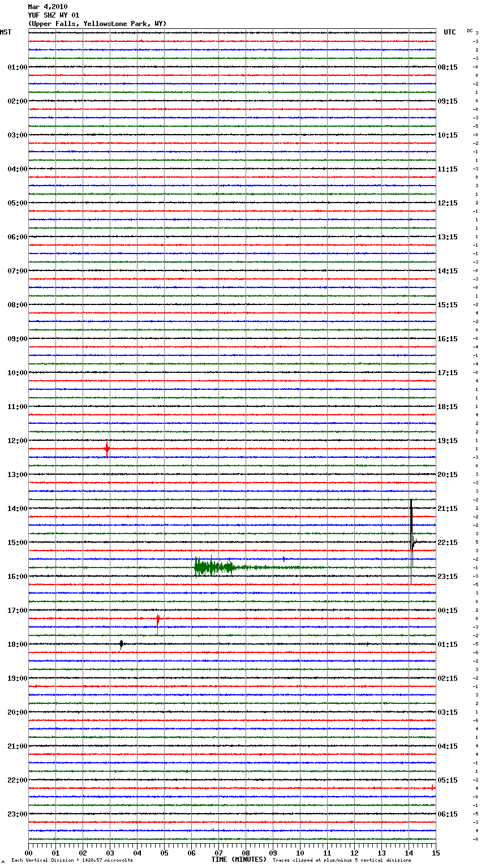
Task: Click the '13:00' MST time label
Action: pyautogui.click(x=18, y=475)
